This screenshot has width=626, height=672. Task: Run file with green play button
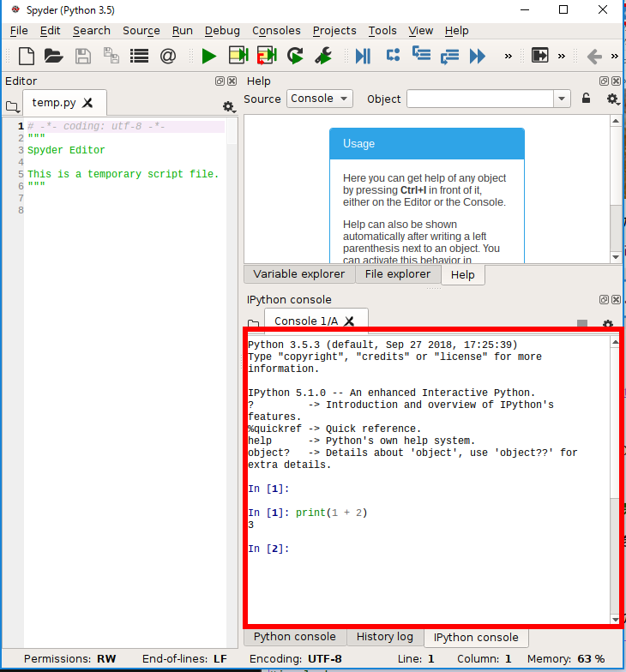pos(209,57)
